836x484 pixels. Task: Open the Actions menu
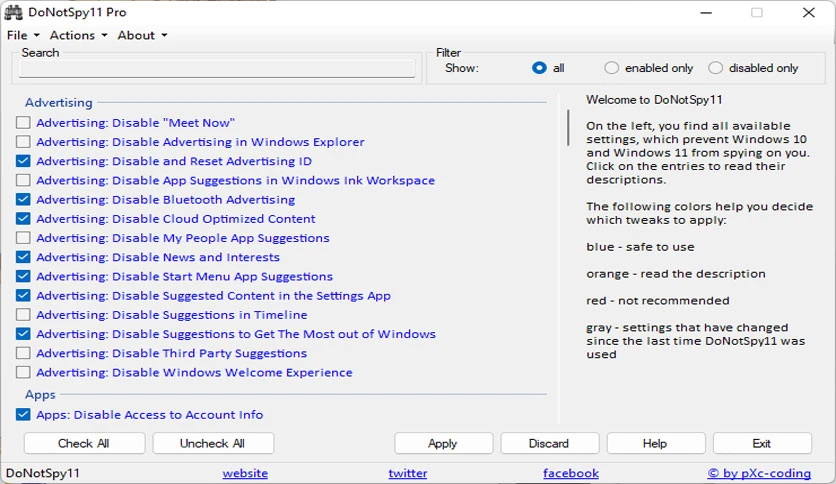[x=78, y=35]
